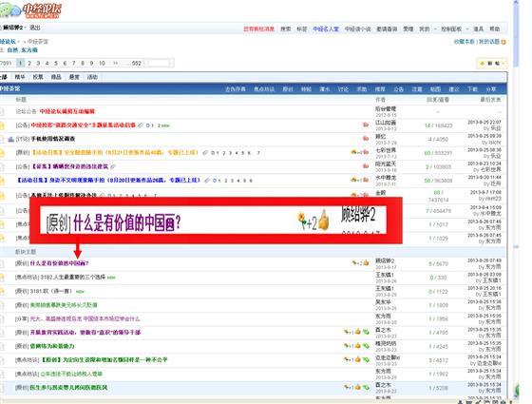This screenshot has width=532, height=404.
Task: Click the paperclip icon after 安全隐患随手拍 title
Action: 205,153
